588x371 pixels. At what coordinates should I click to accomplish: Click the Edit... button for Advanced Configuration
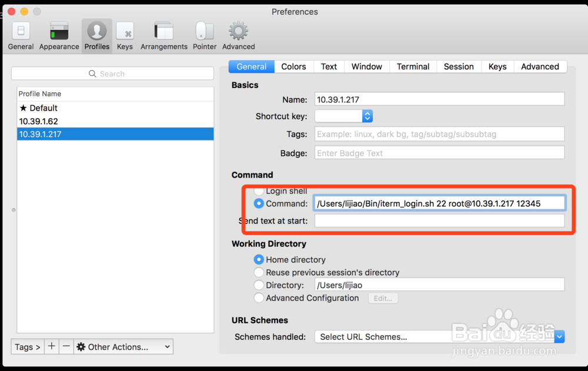point(383,298)
